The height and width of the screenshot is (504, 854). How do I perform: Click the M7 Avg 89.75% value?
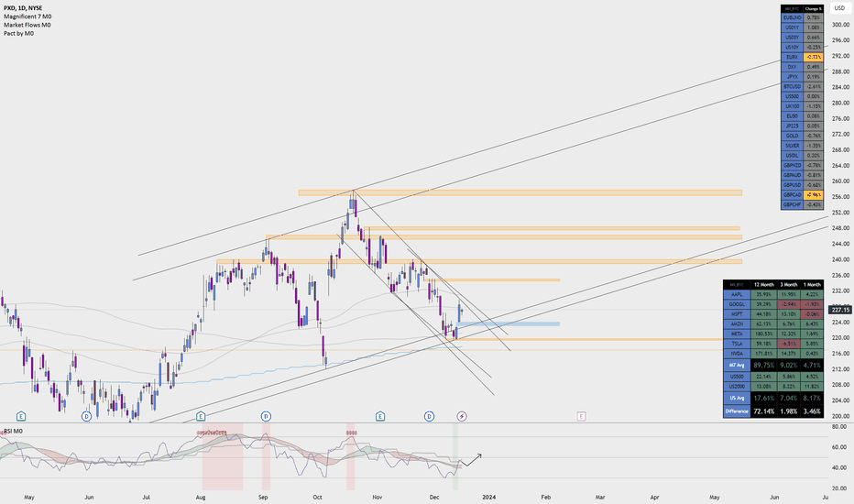763,365
